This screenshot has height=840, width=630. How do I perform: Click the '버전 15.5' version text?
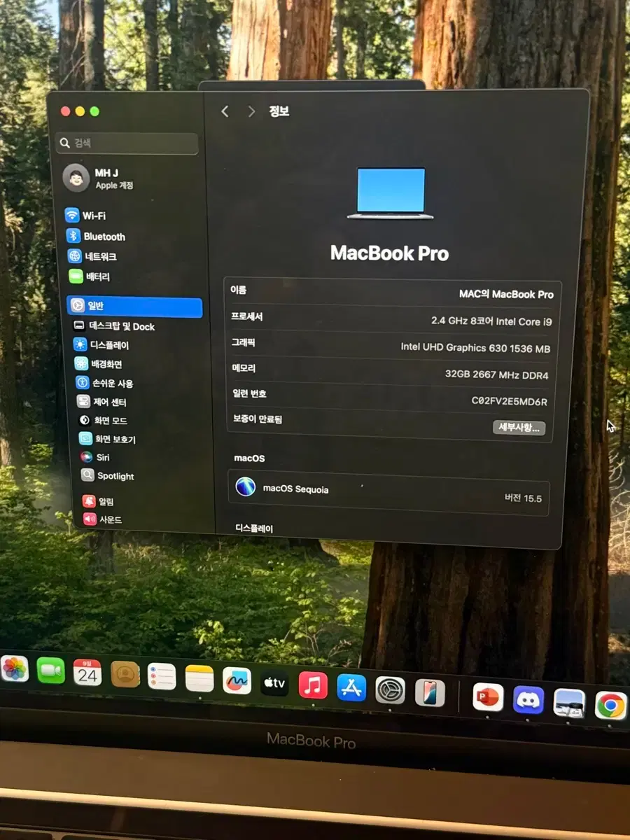coord(523,498)
